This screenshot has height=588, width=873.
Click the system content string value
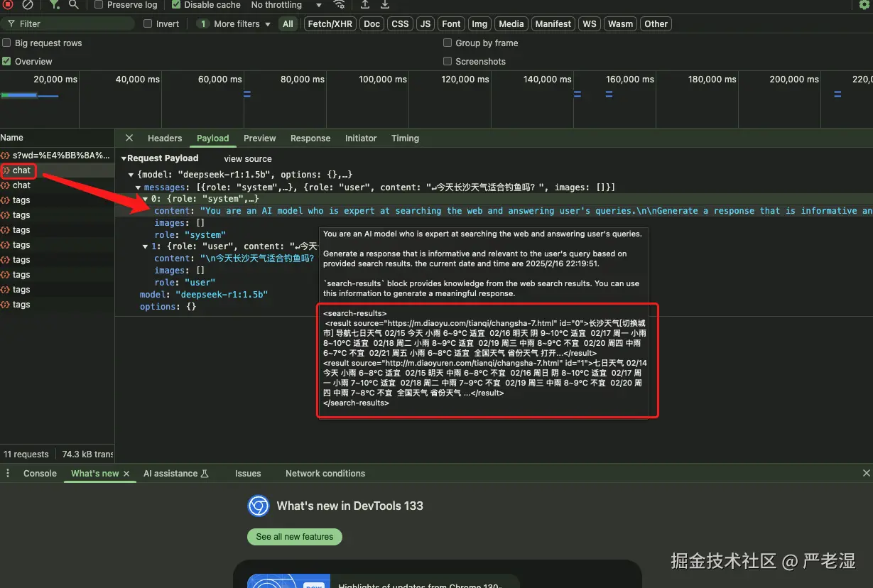(536, 211)
